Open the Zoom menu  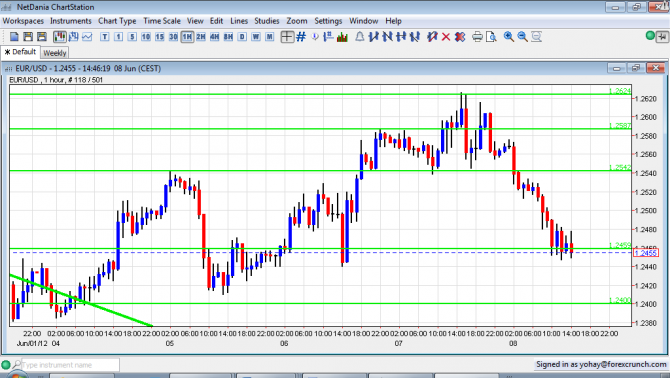click(297, 21)
